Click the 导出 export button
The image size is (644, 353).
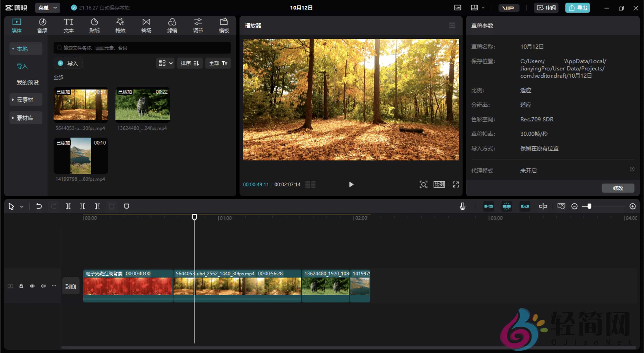[x=577, y=8]
